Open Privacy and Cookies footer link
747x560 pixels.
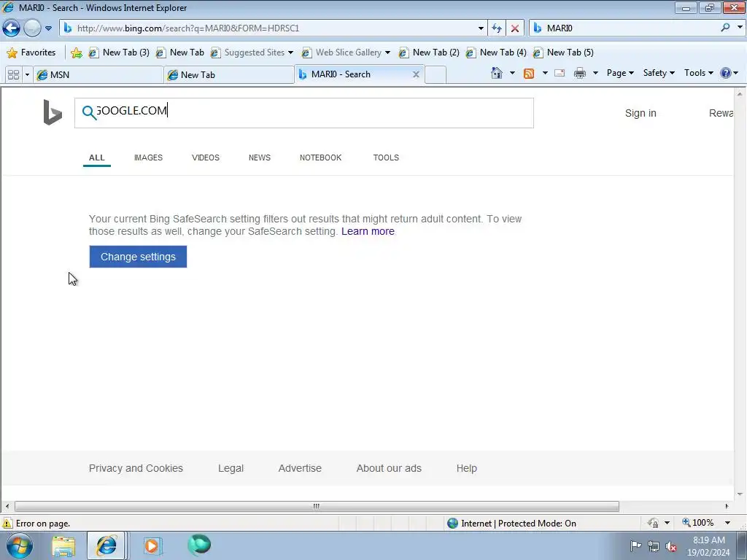coord(136,469)
